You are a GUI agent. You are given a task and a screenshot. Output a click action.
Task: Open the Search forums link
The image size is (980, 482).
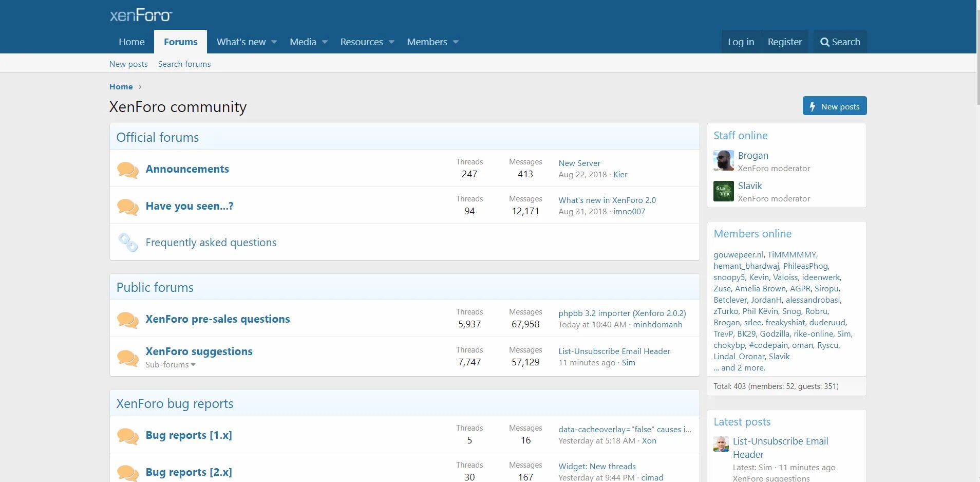184,64
